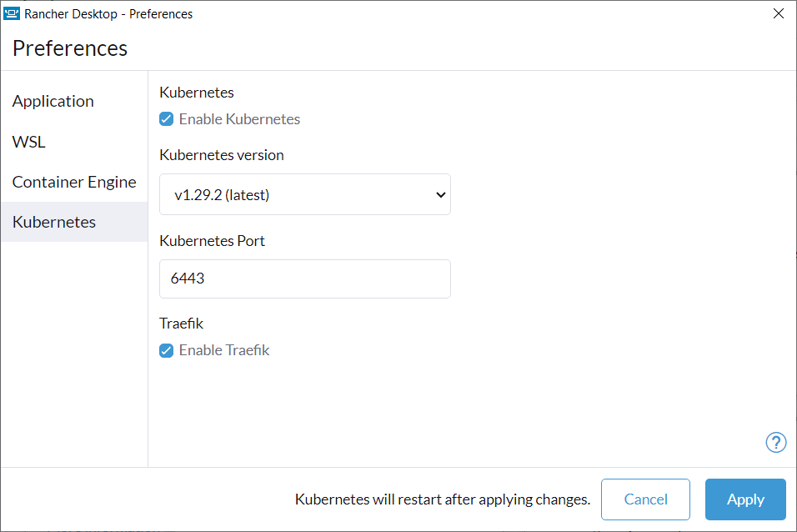The height and width of the screenshot is (532, 797).
Task: Focus the Kubernetes Port input field
Action: click(x=305, y=279)
